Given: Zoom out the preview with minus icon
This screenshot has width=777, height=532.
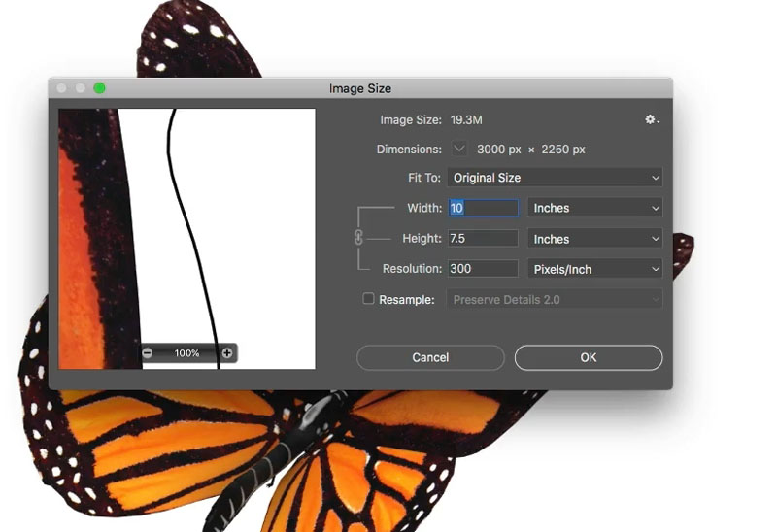Looking at the screenshot, I should point(148,353).
